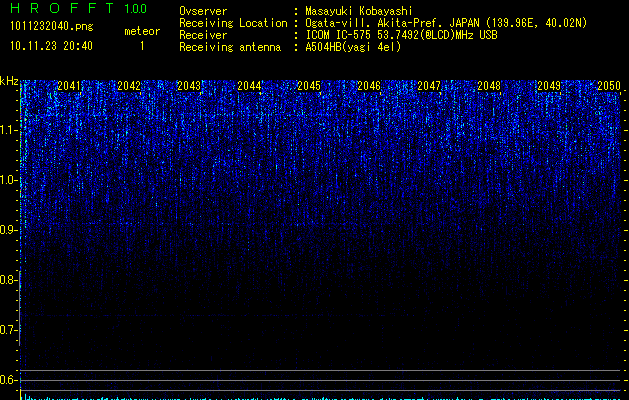This screenshot has width=629, height=400.
Task: Click the ICOM IC-575 receiver value
Action: pyautogui.click(x=401, y=35)
